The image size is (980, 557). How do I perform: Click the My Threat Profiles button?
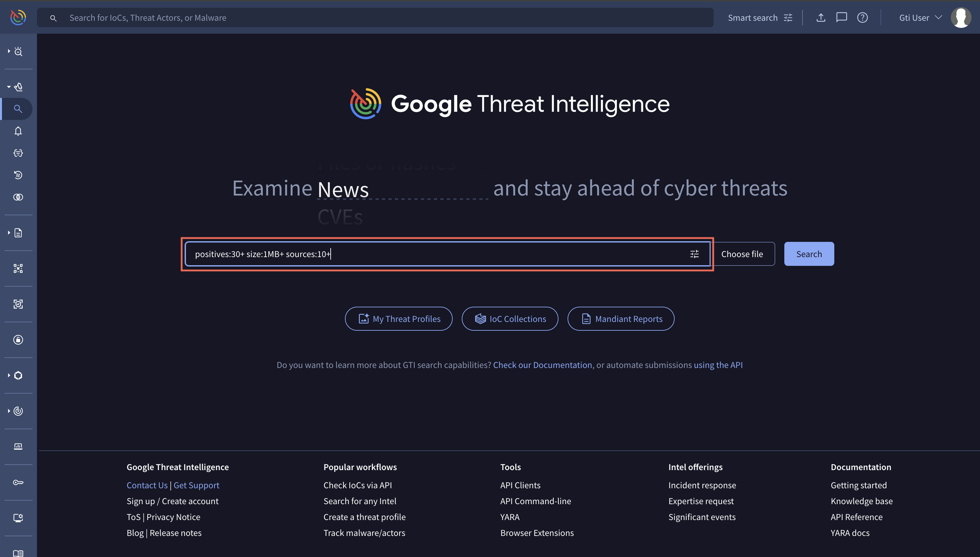click(398, 319)
